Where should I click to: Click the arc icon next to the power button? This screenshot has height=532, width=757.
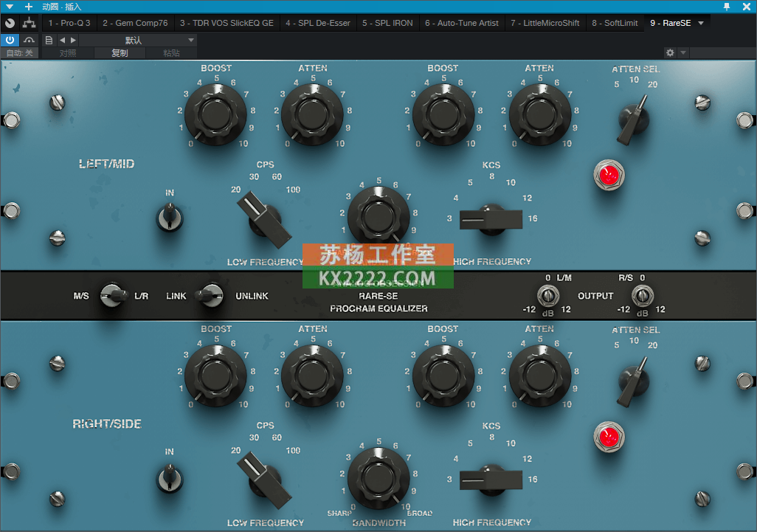pos(30,40)
